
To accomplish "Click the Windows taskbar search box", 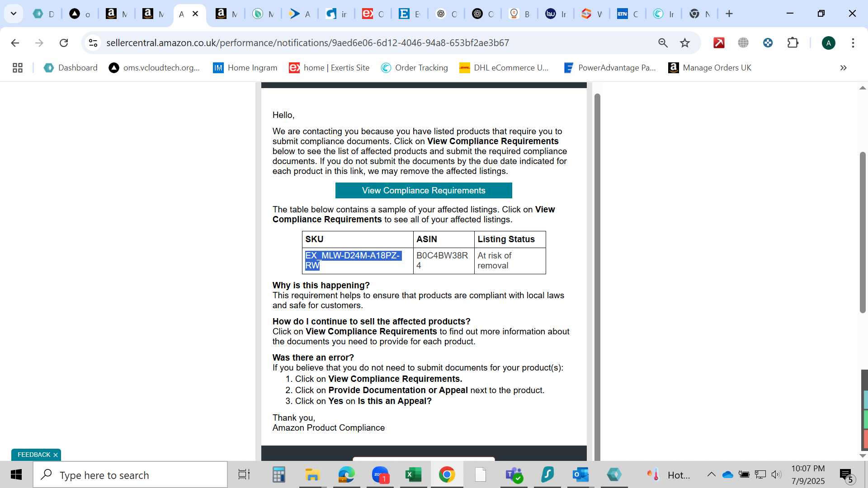I will (x=130, y=475).
